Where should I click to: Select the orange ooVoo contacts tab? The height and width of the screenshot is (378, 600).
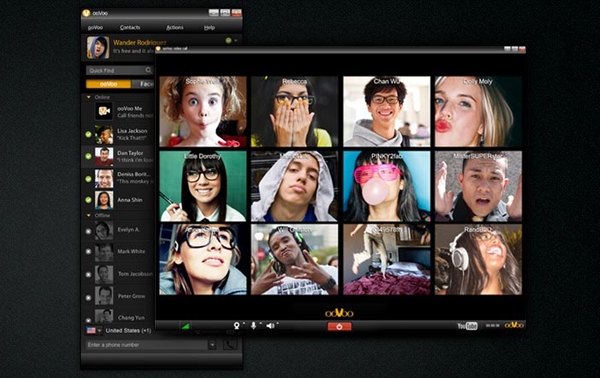click(x=108, y=84)
